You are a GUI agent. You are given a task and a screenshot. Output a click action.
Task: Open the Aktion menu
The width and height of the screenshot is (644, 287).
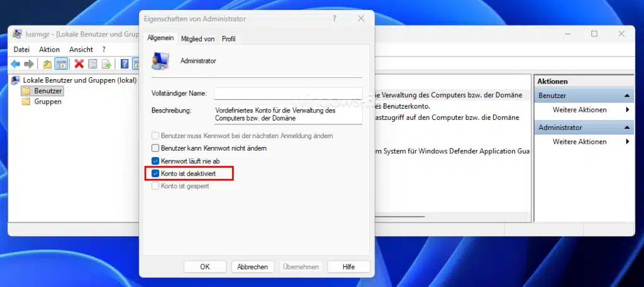pyautogui.click(x=49, y=50)
